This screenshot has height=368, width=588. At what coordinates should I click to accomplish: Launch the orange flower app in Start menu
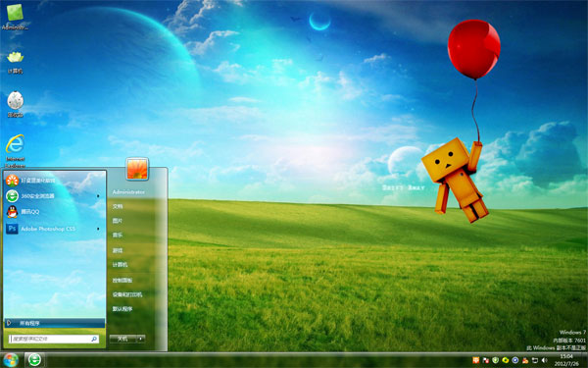coord(54,181)
